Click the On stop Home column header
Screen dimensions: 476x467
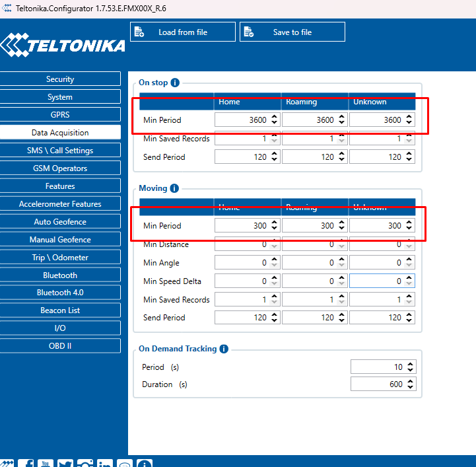(248, 102)
